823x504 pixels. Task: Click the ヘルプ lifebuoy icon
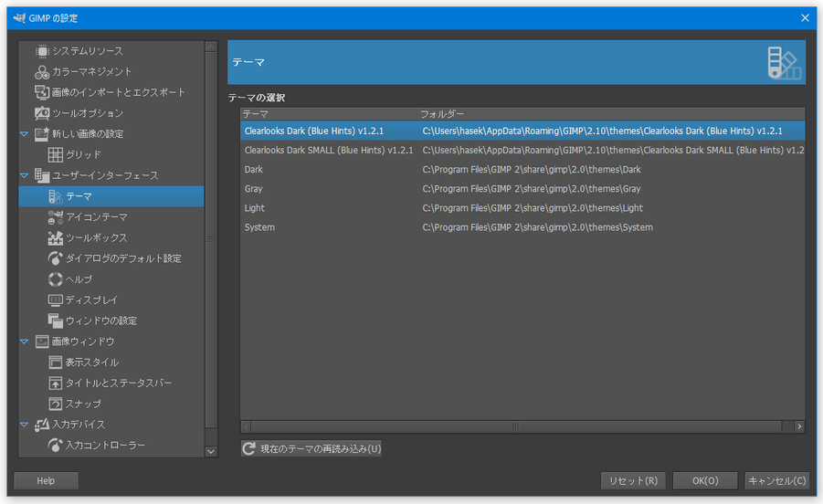coord(55,279)
